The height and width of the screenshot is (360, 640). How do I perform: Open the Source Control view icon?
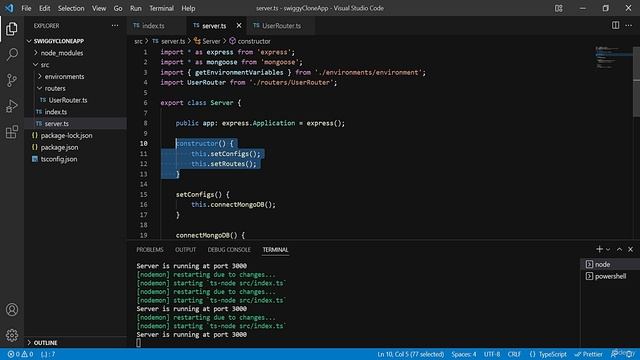pyautogui.click(x=12, y=80)
